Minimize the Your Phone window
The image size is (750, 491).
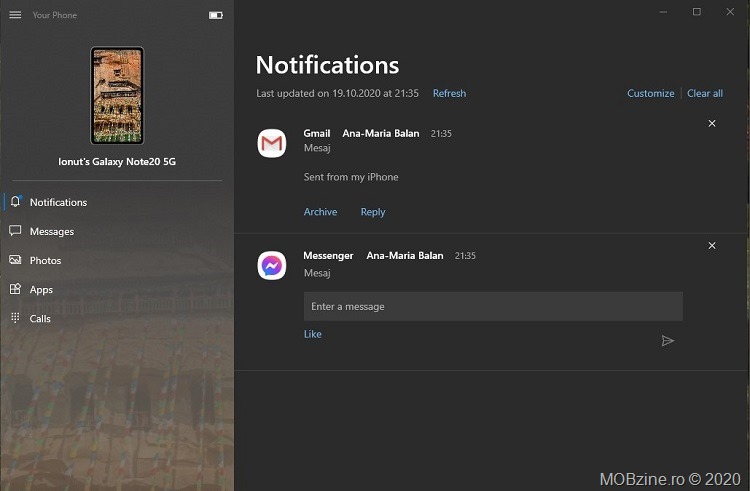663,12
